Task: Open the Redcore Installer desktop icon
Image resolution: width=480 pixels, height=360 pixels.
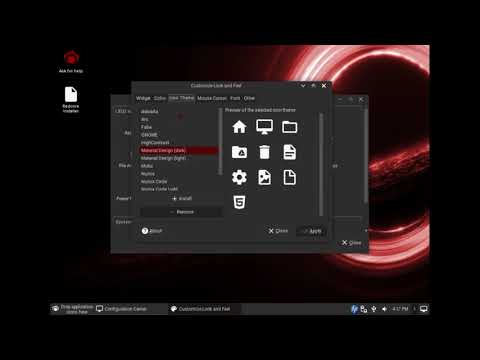Action: 71,100
